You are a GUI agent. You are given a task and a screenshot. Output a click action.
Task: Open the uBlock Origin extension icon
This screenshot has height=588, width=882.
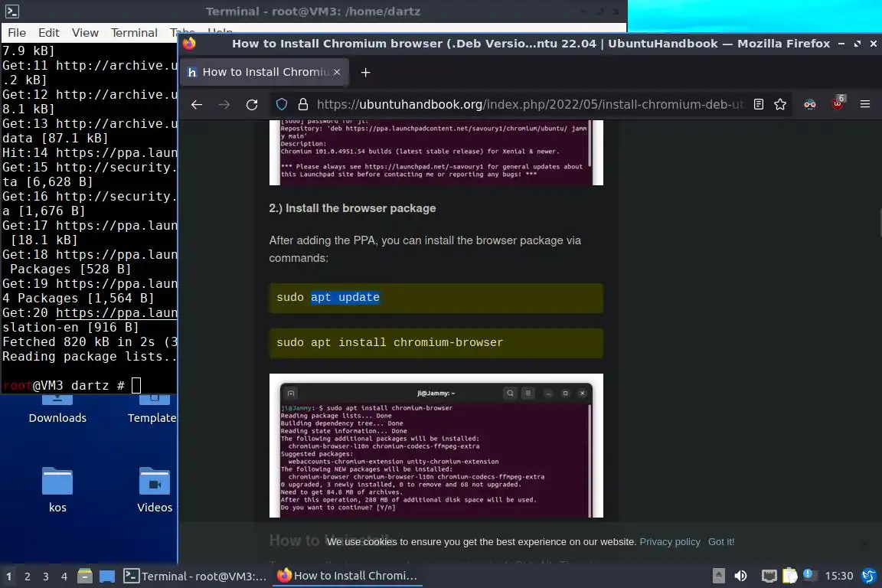[x=838, y=103]
